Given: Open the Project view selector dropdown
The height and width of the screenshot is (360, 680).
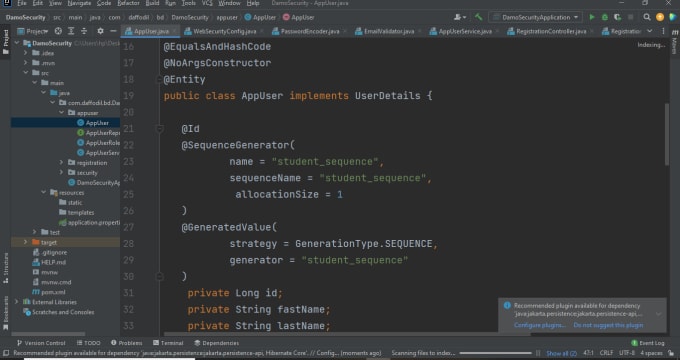Looking at the screenshot, I should pos(33,31).
